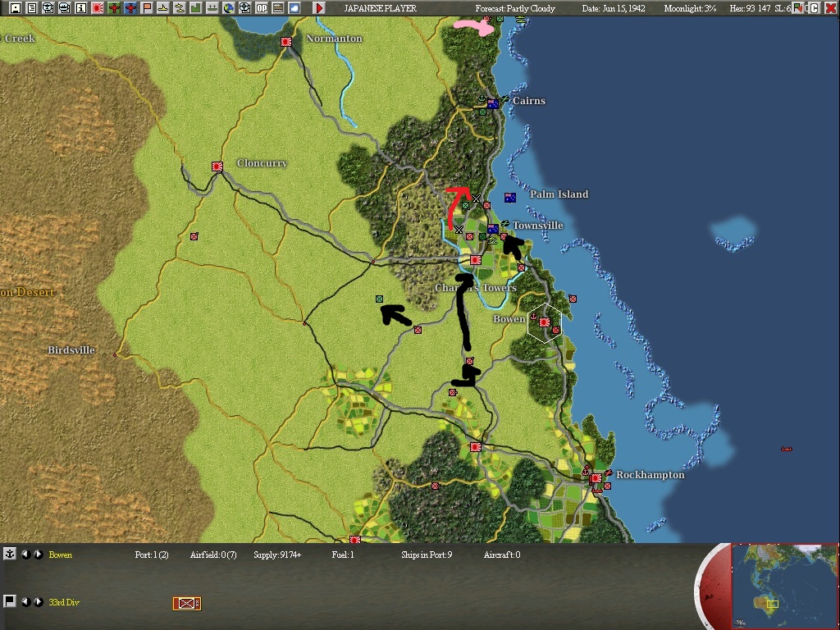Screen dimensions: 840x630
Task: Click the C button near hex display
Action: 815,8
